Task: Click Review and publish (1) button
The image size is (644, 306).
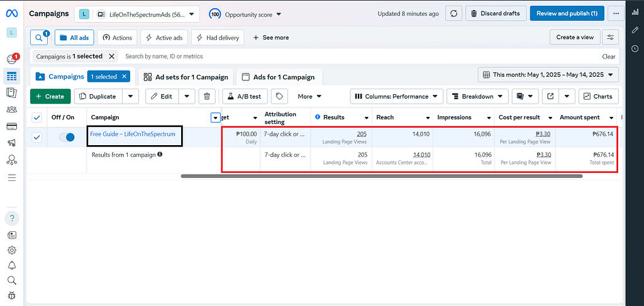Action: point(567,14)
